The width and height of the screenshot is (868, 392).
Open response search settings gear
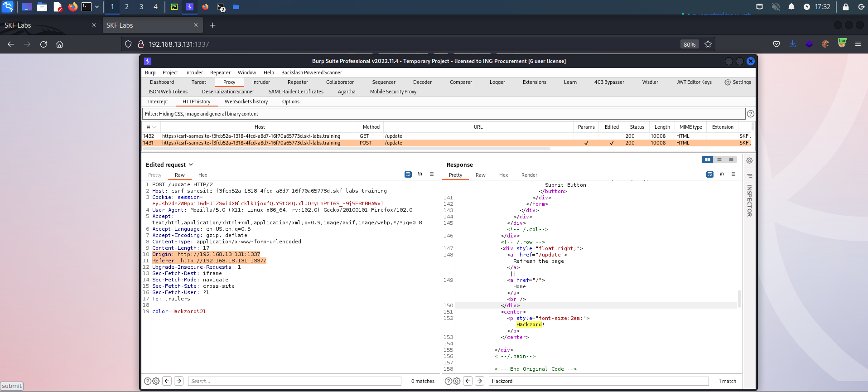click(457, 381)
